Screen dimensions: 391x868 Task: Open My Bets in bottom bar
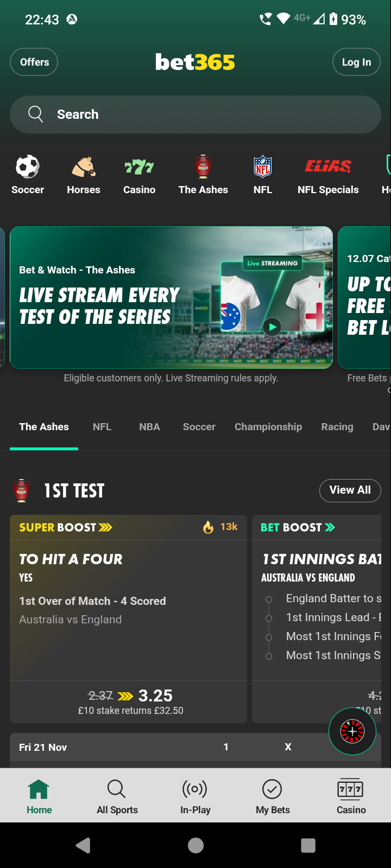point(273,796)
